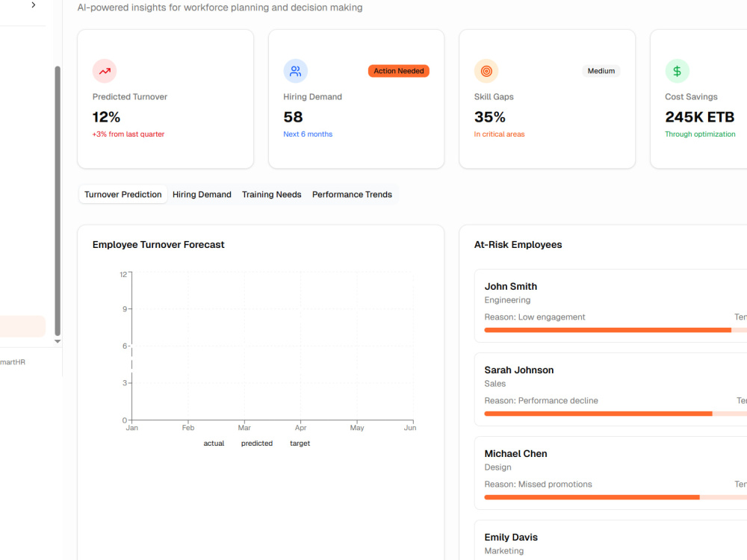Viewport: 747px width, 560px height.
Task: Open the Performance Trends tab
Action: pyautogui.click(x=352, y=194)
